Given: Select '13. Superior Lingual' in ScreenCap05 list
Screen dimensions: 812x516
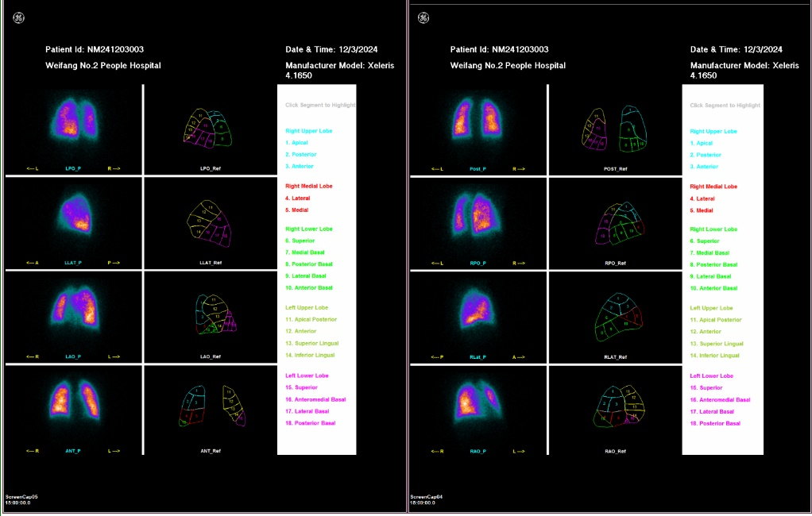Looking at the screenshot, I should coord(311,343).
